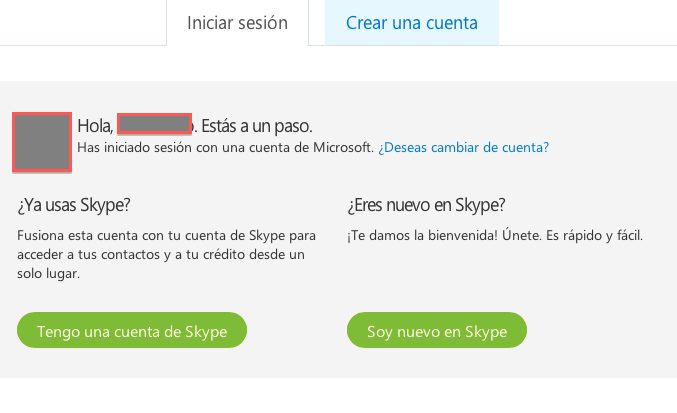Click the ¿Eres nuevo en Skype? heading
Viewport: 677px width, 413px height.
point(426,205)
